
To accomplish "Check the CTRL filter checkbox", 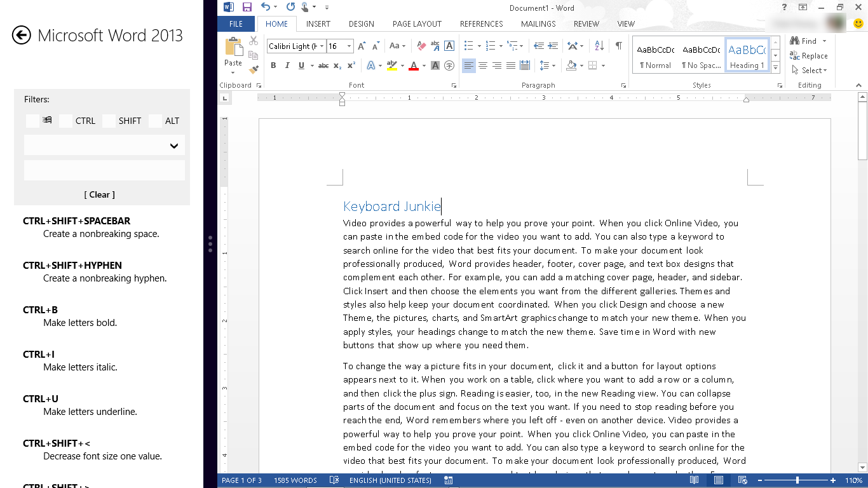I will click(65, 121).
